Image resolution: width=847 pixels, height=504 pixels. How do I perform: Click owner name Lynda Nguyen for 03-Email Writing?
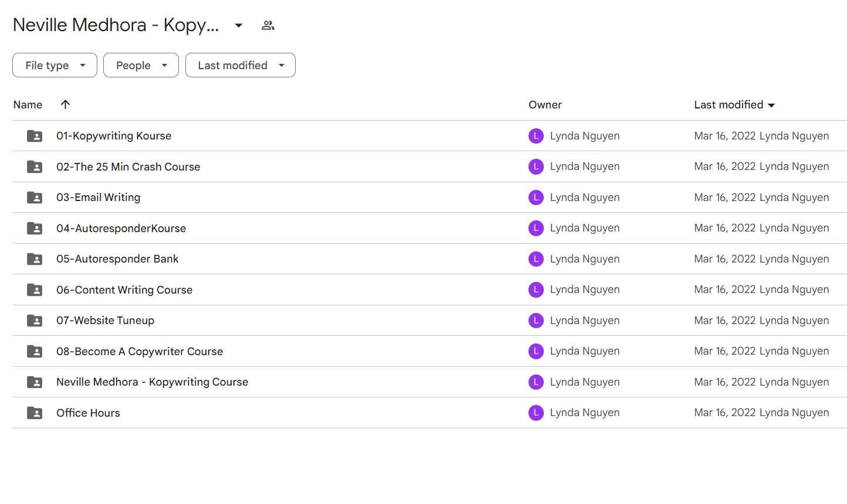(x=585, y=197)
